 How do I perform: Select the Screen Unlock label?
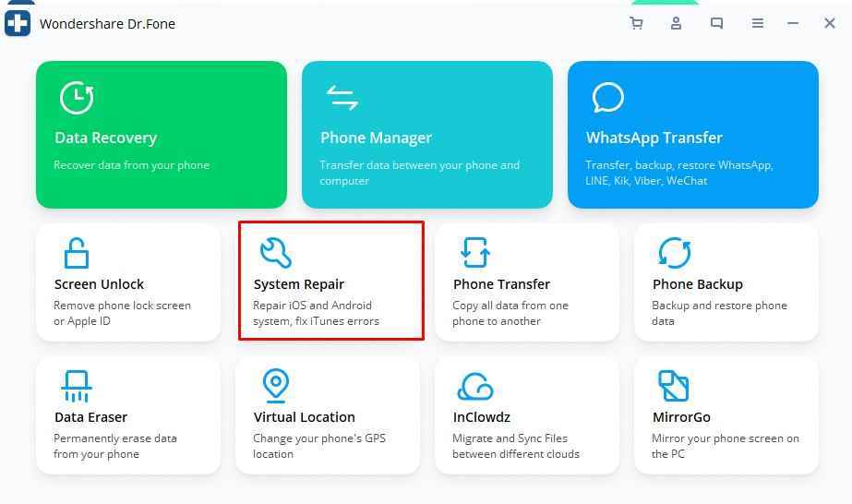(100, 284)
